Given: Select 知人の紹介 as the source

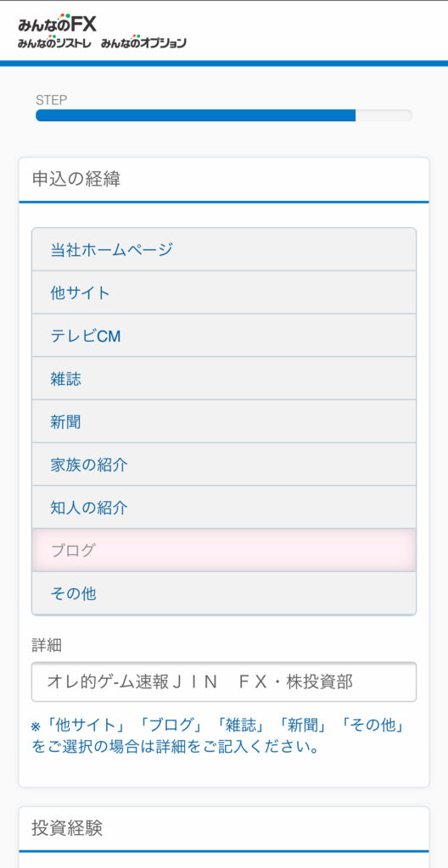Looking at the screenshot, I should [224, 508].
